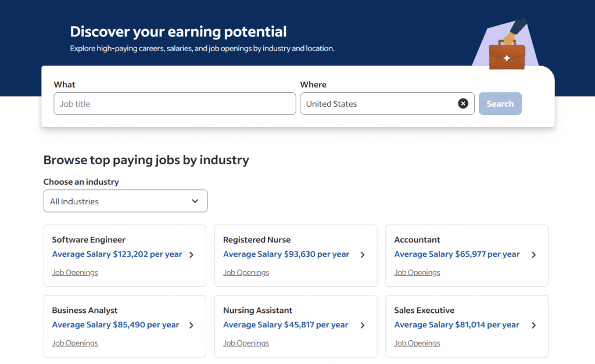Click inside the Job title input field
The height and width of the screenshot is (364, 595).
coord(174,103)
